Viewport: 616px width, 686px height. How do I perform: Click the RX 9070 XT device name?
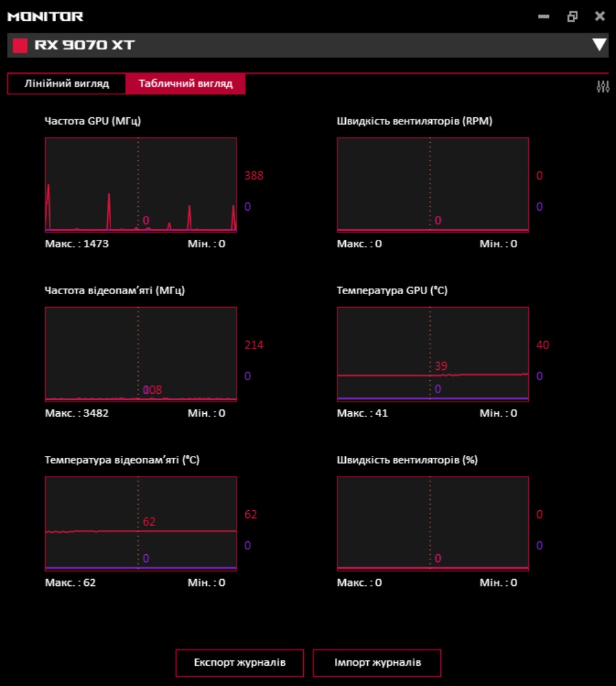(84, 45)
